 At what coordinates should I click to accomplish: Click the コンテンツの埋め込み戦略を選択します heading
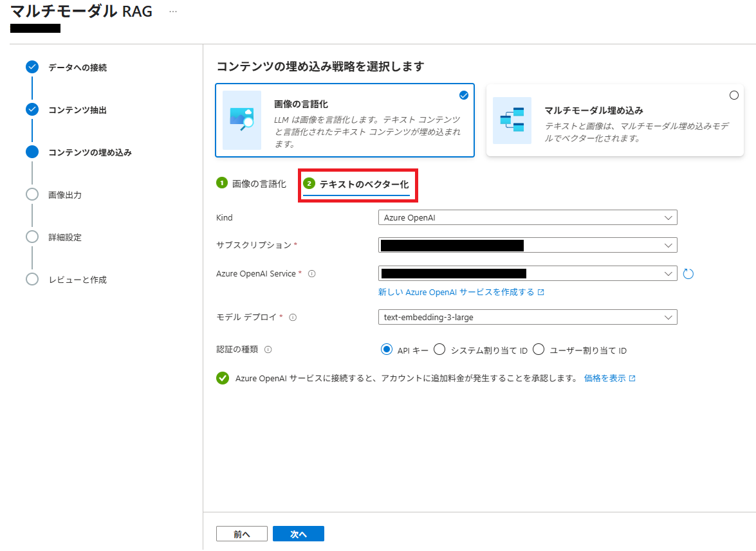(320, 66)
